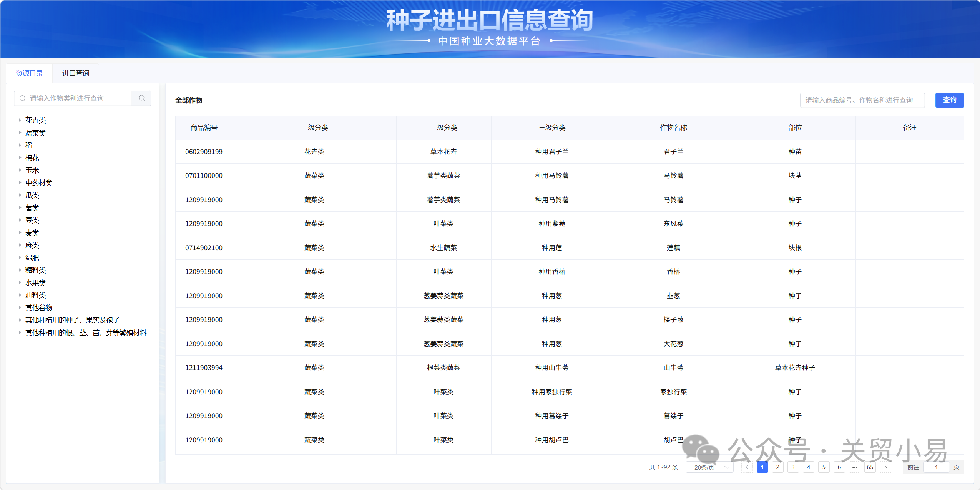Click product code 0714902100
This screenshot has height=490, width=980.
click(x=204, y=248)
